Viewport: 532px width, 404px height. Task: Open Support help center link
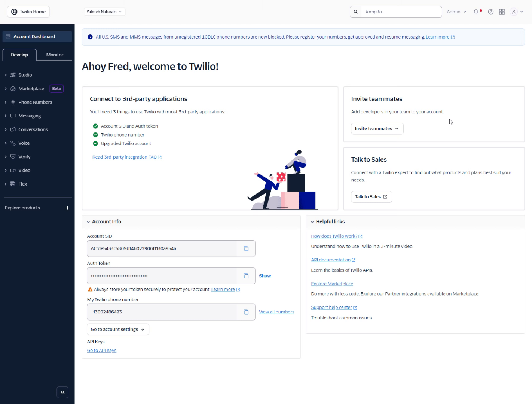click(x=334, y=307)
